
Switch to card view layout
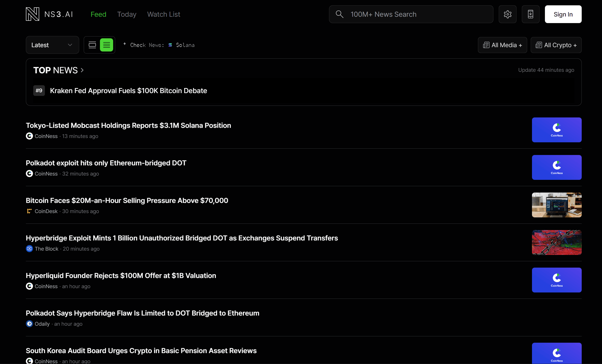(92, 45)
